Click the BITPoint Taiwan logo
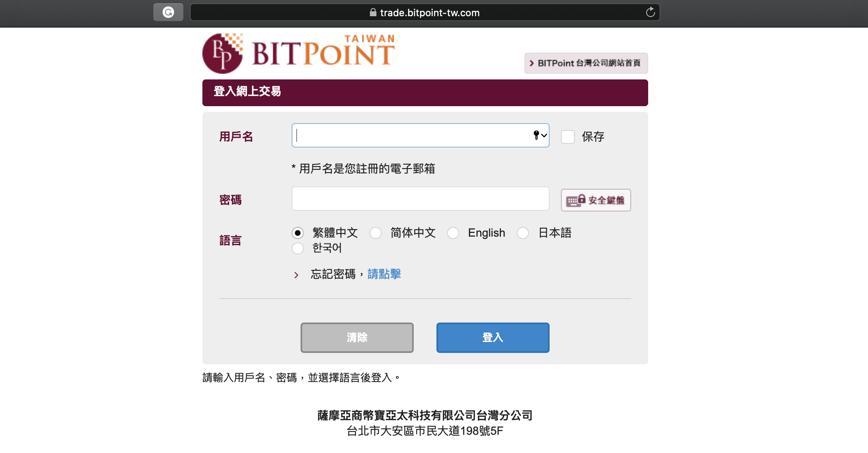This screenshot has width=868, height=453. pyautogui.click(x=299, y=53)
